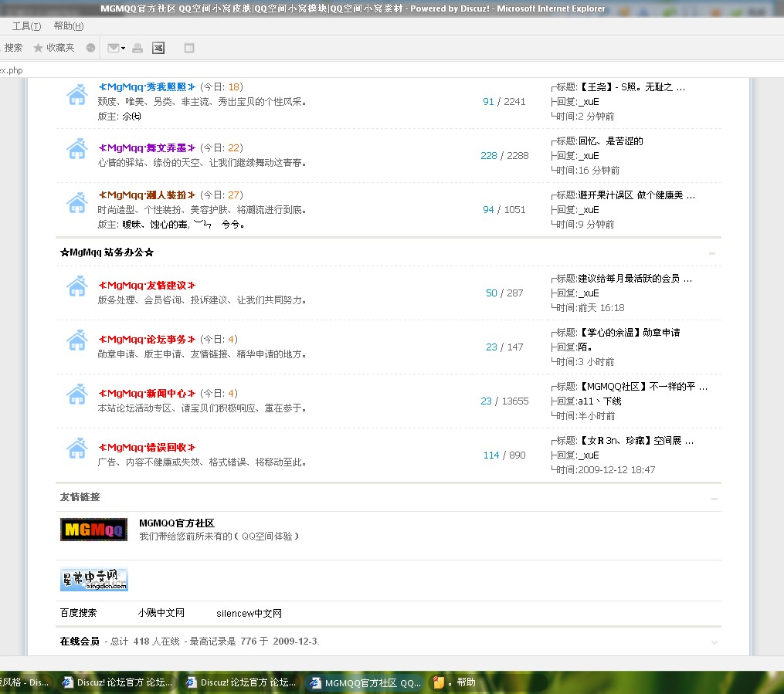The width and height of the screenshot is (784, 694).
Task: Switch to 风格 - Dis... taskbar window
Action: click(x=25, y=682)
